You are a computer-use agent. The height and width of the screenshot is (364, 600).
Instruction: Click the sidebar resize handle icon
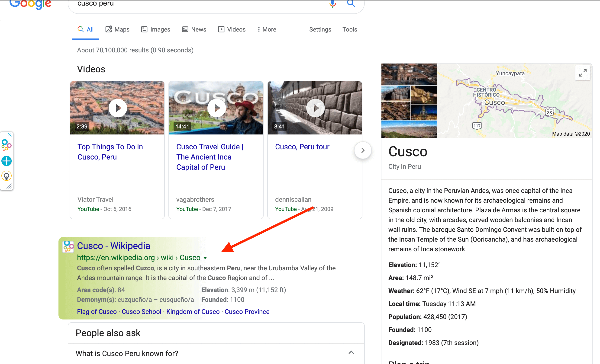pyautogui.click(x=9, y=186)
